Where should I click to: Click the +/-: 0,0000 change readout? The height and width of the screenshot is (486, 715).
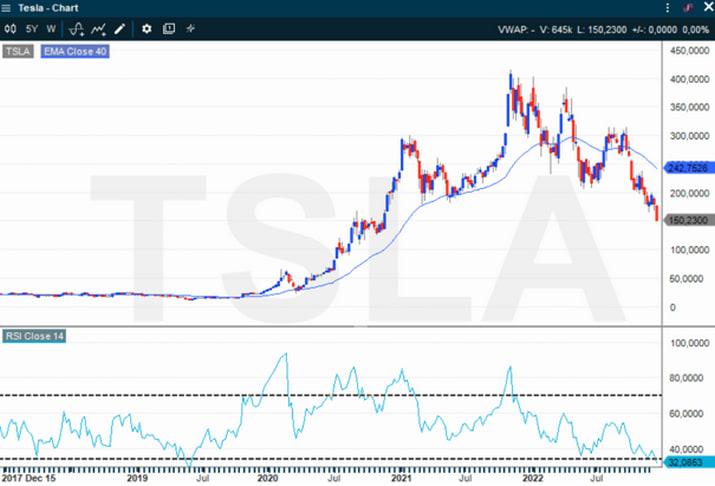pos(654,30)
